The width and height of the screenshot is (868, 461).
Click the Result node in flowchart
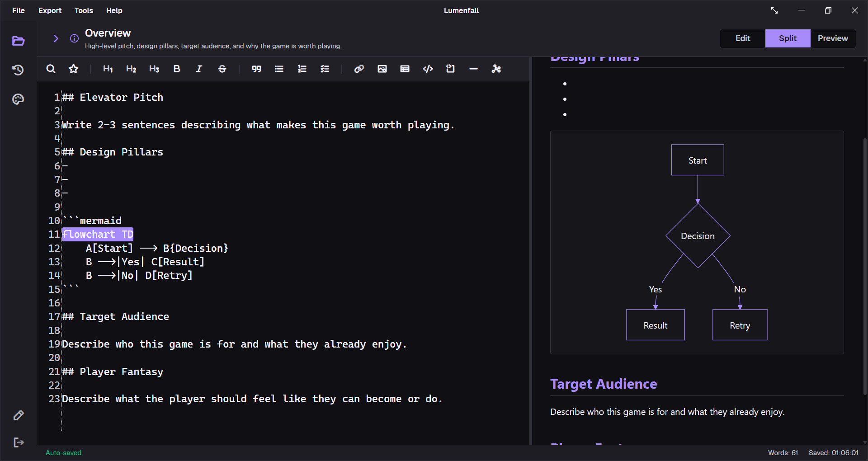pyautogui.click(x=656, y=325)
